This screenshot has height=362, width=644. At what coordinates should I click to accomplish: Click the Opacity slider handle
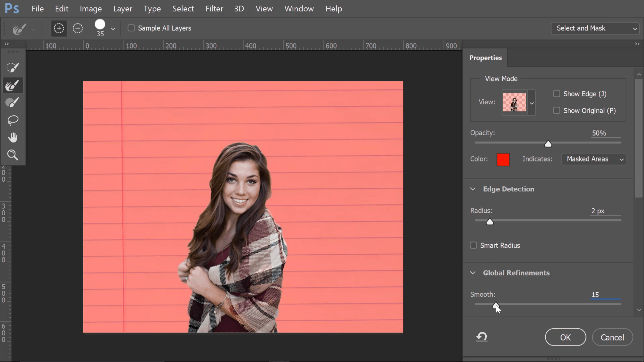pos(548,144)
